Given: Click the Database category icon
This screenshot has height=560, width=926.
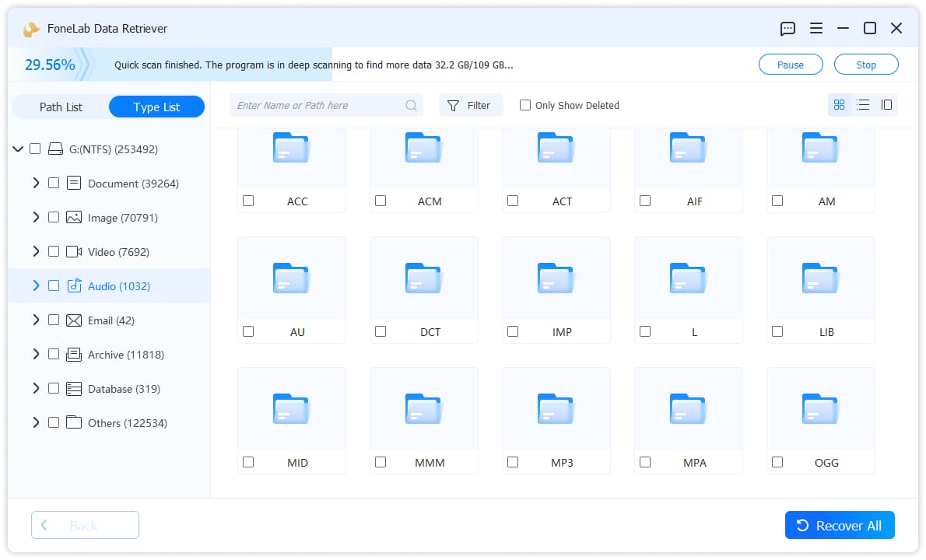Looking at the screenshot, I should coord(74,389).
